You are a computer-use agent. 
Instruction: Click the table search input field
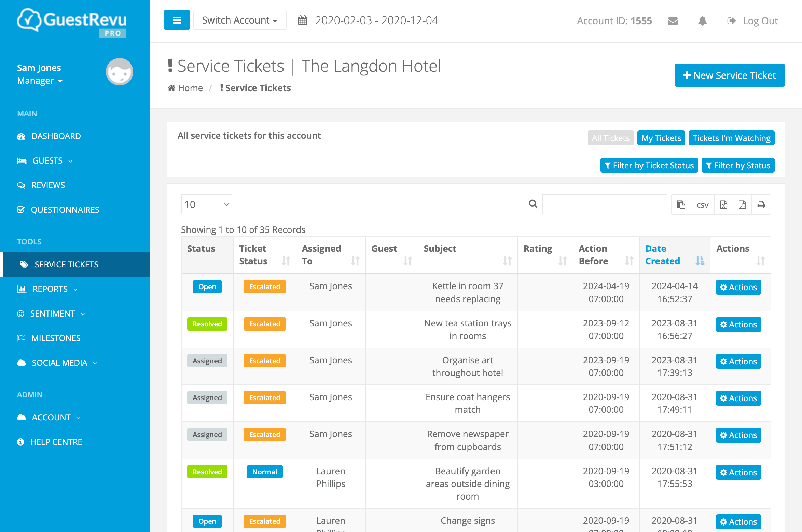pos(604,204)
